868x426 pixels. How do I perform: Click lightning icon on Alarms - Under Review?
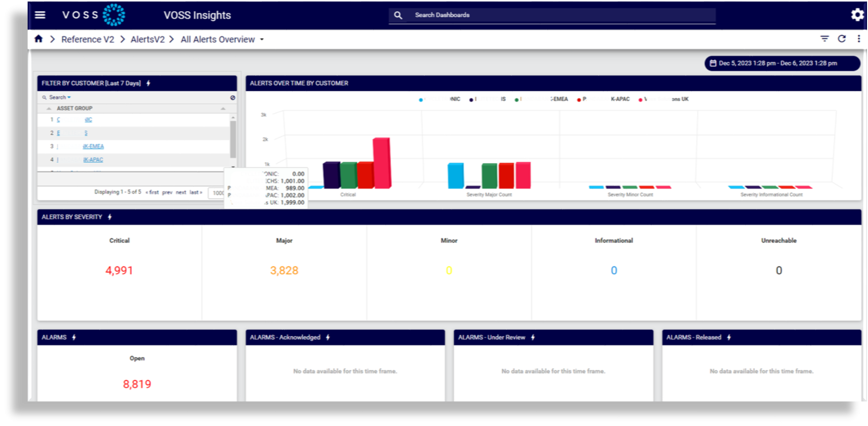coord(533,337)
